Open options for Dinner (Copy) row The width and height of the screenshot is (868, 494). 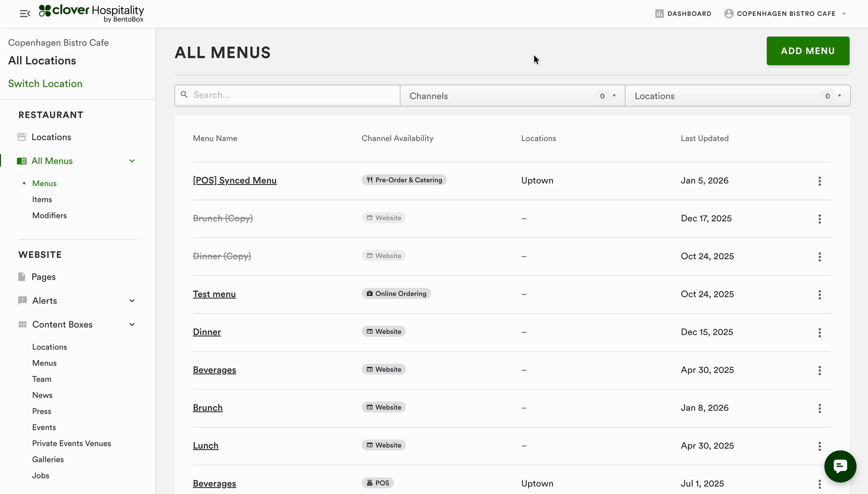point(820,257)
